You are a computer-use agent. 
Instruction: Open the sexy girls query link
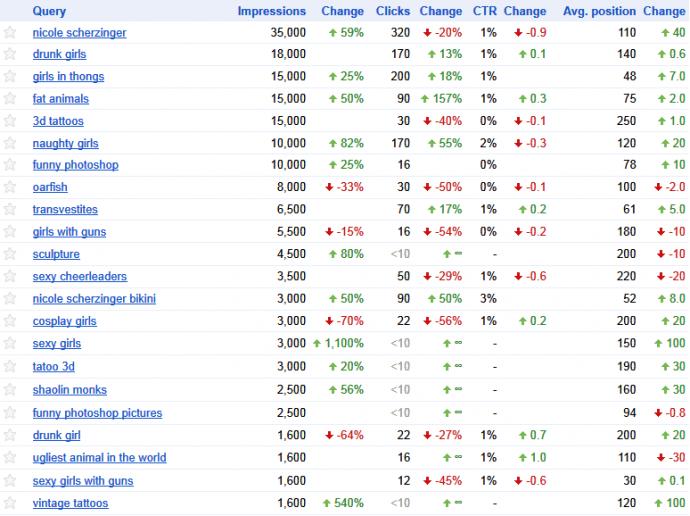(57, 344)
